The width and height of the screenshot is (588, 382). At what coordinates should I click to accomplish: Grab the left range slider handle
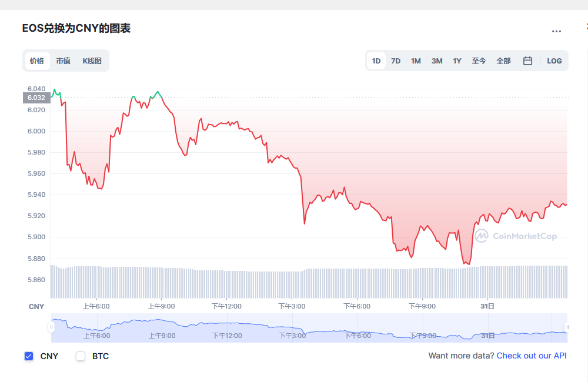(51, 327)
